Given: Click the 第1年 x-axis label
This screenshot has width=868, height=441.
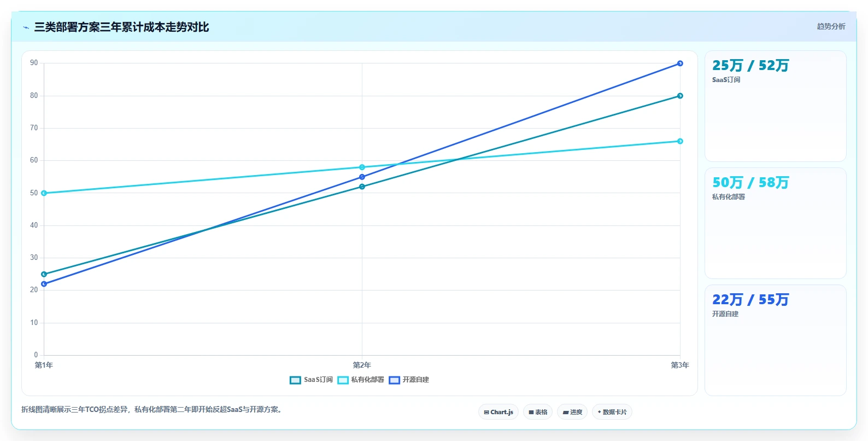Looking at the screenshot, I should click(44, 365).
